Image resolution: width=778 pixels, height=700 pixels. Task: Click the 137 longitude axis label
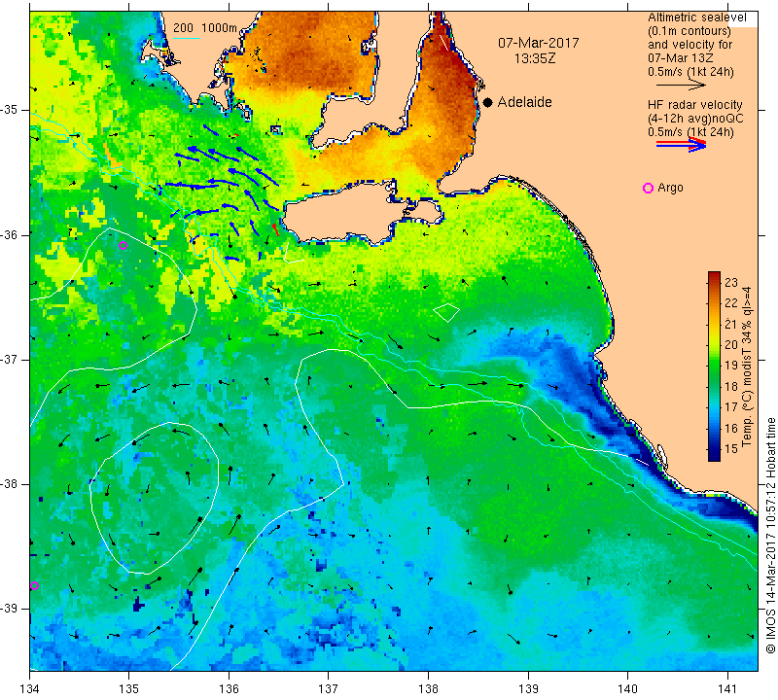click(x=329, y=689)
